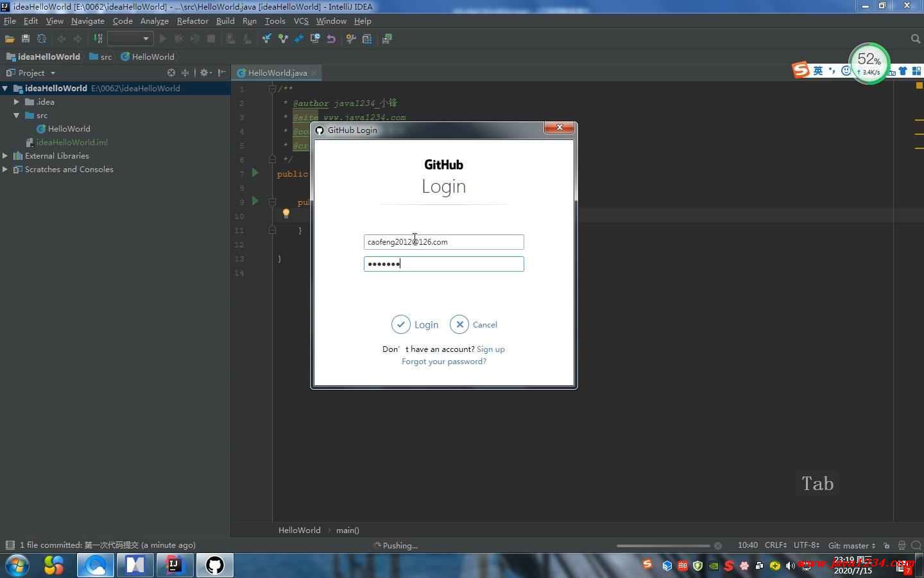Open the Project view dropdown arrow
Screen dimensions: 924x578
pos(53,73)
